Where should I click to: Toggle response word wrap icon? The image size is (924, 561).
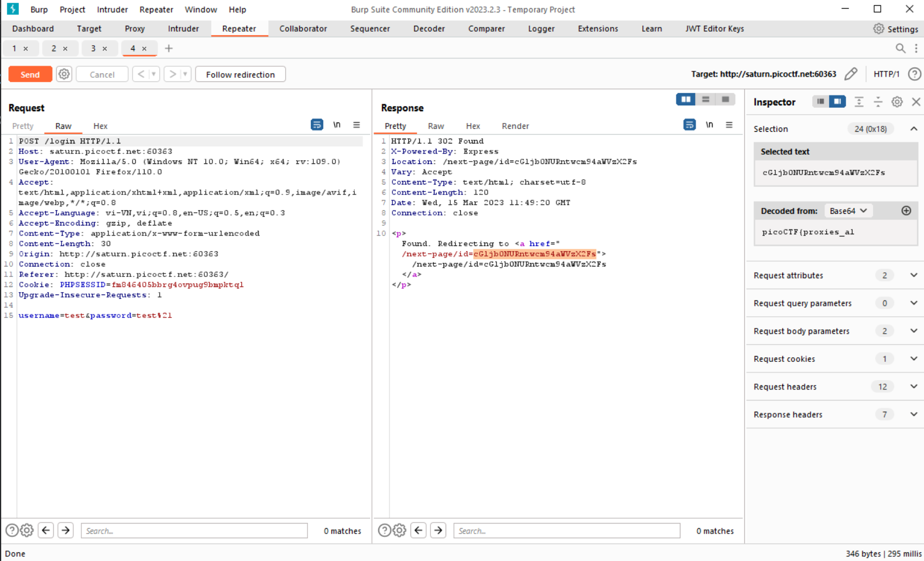(689, 125)
